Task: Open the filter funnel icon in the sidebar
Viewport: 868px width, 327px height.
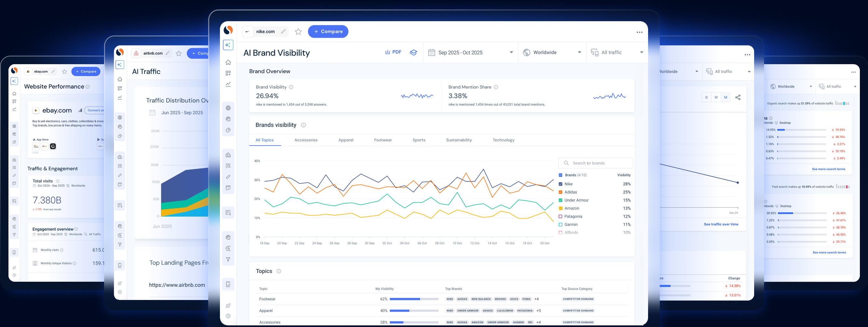Action: coord(228,259)
